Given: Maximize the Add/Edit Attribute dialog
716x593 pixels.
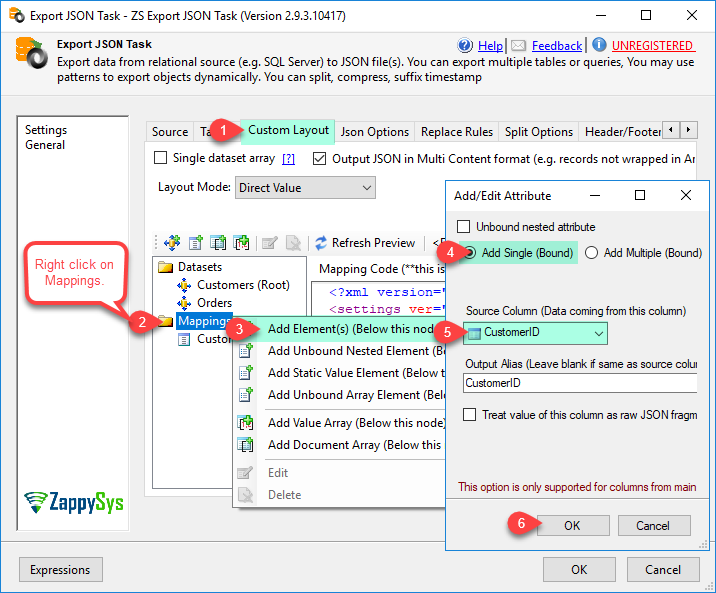Looking at the screenshot, I should (640, 195).
